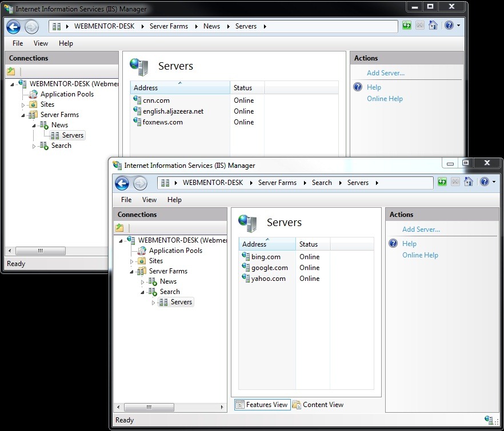
Task: Open Online Help link in the back window
Action: 385,99
